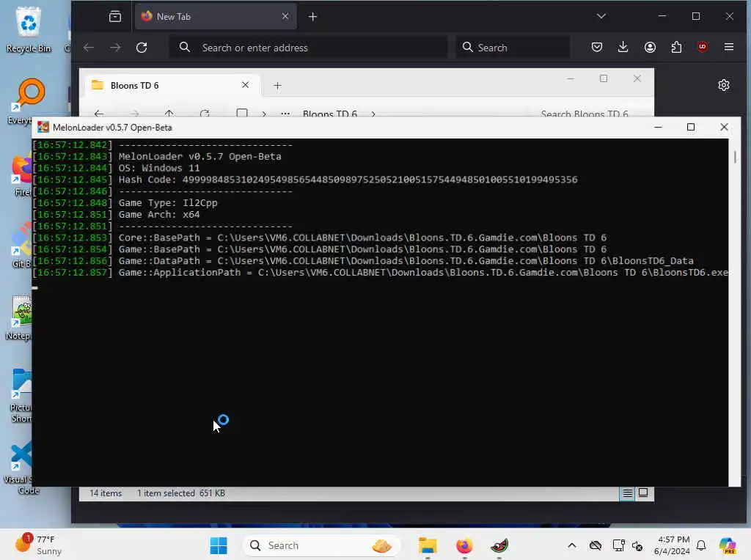Click the network tray icon

point(618,545)
